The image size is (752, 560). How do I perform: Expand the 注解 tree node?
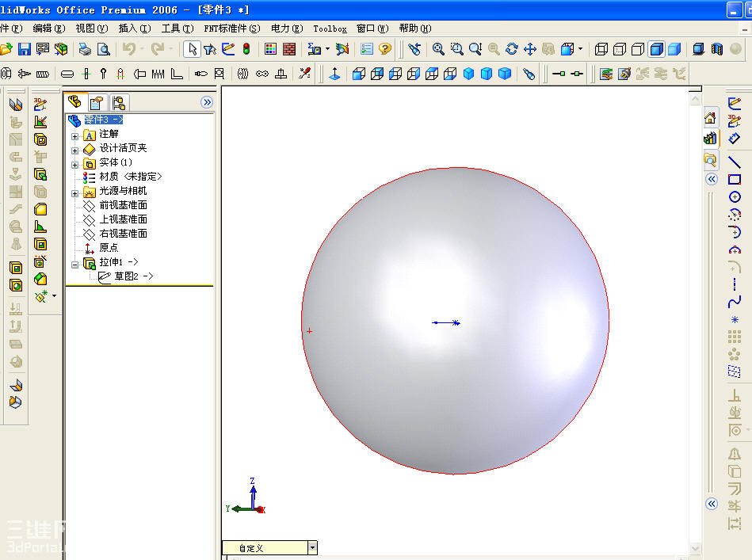pos(74,136)
